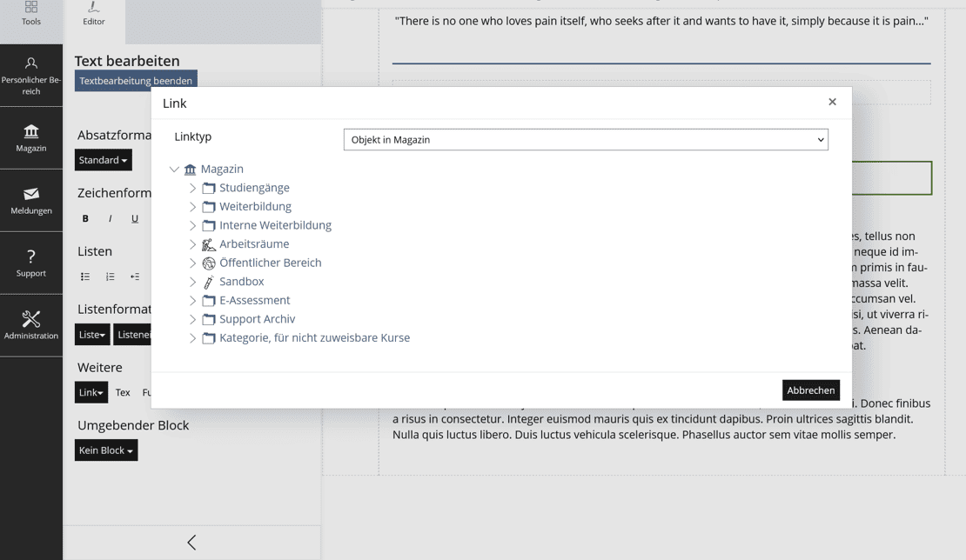Click the Magazin building icon in sidebar

(31, 132)
